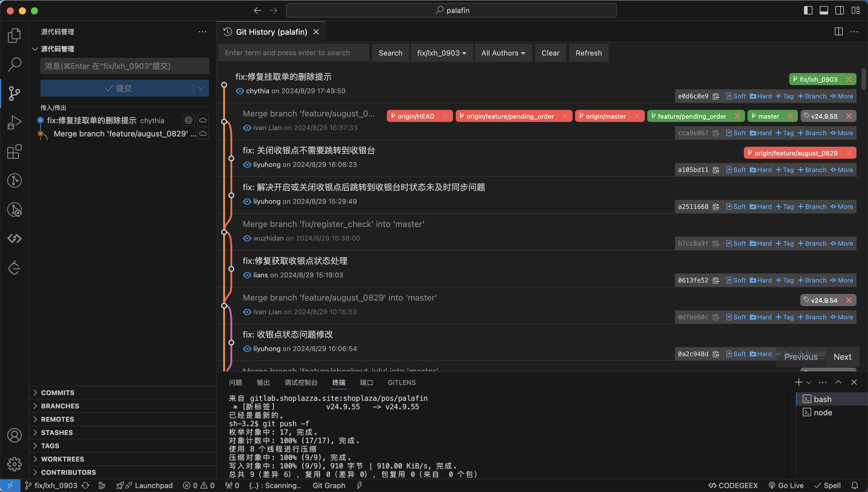
Task: Toggle primary sidebar layout icon
Action: pyautogui.click(x=808, y=11)
